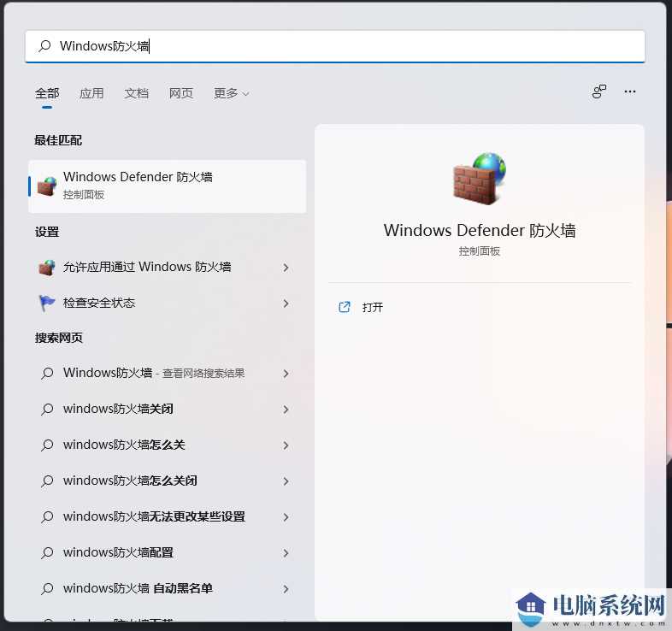Click the 最佳匹配 section header
The width and height of the screenshot is (672, 631).
[x=58, y=140]
